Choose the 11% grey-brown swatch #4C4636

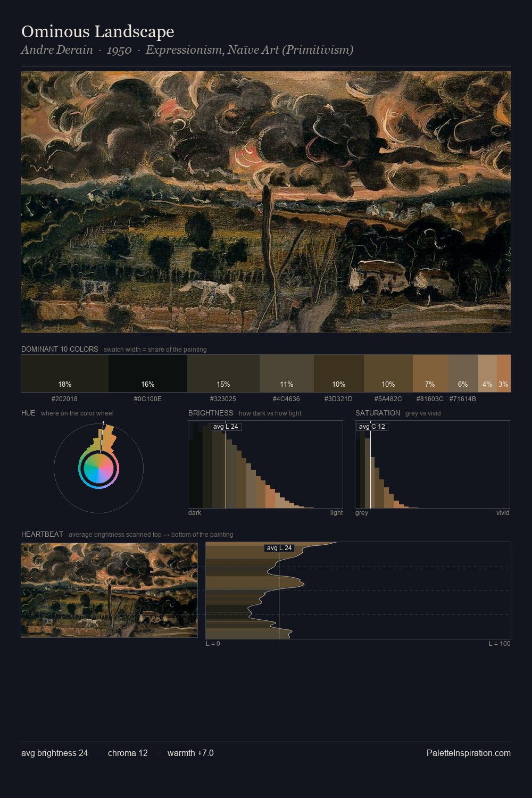287,373
